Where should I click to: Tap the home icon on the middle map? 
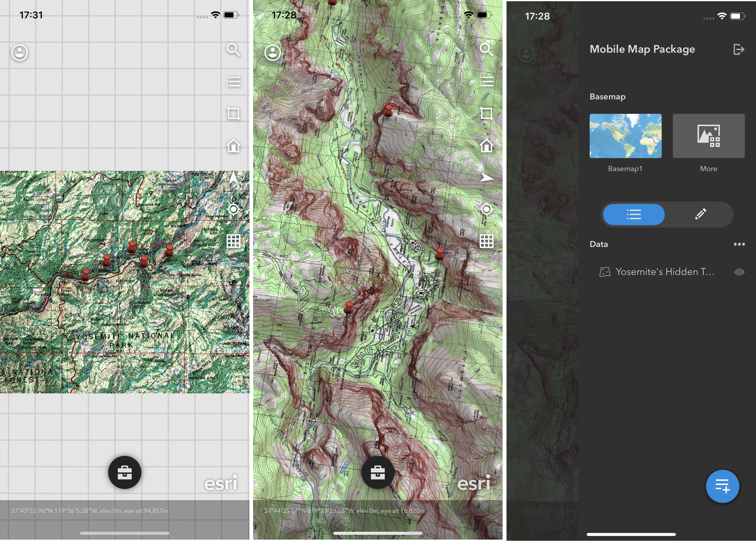click(486, 145)
